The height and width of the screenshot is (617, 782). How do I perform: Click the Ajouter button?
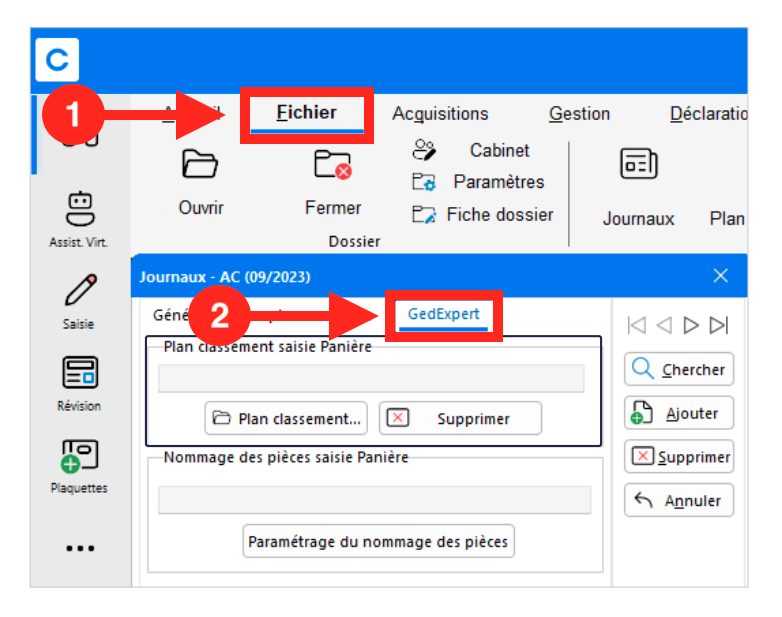point(679,413)
